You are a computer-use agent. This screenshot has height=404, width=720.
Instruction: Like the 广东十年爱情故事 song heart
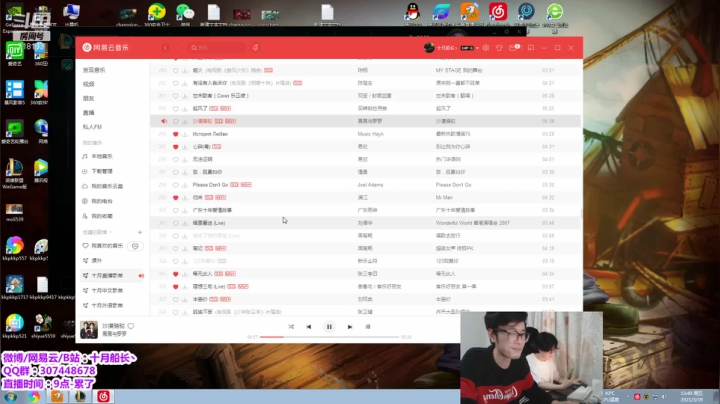[x=175, y=210]
